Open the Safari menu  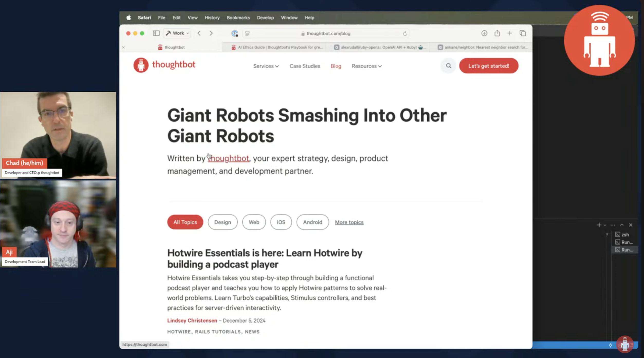coord(144,17)
